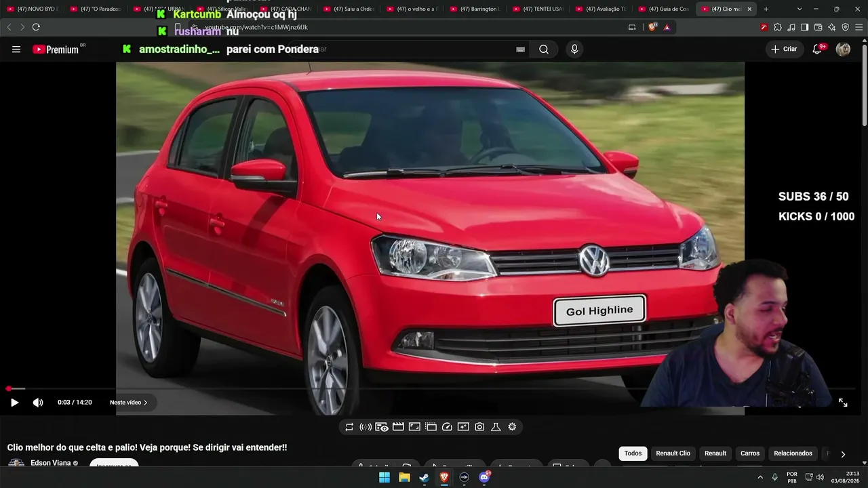868x488 pixels.
Task: Open the Windows Start menu
Action: 384,477
